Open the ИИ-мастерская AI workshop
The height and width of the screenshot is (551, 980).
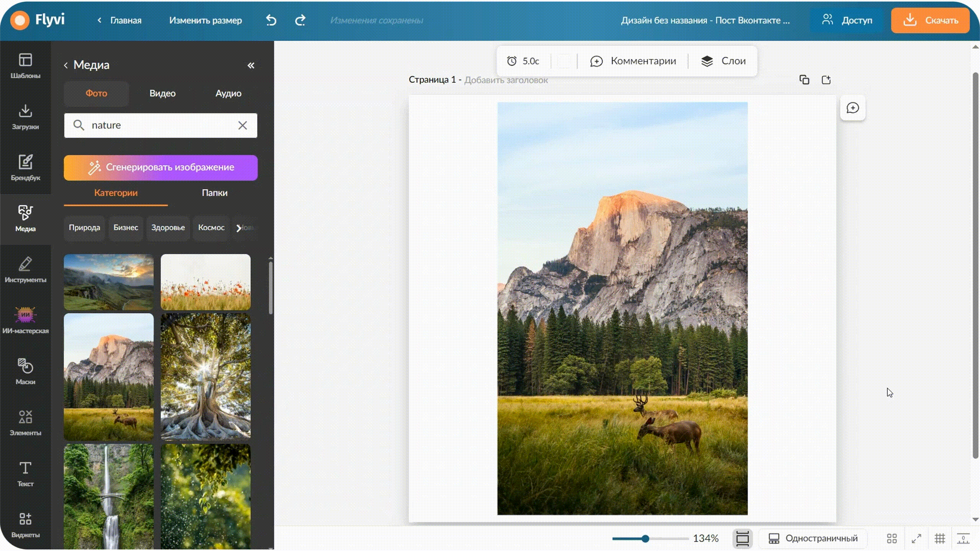coord(25,321)
